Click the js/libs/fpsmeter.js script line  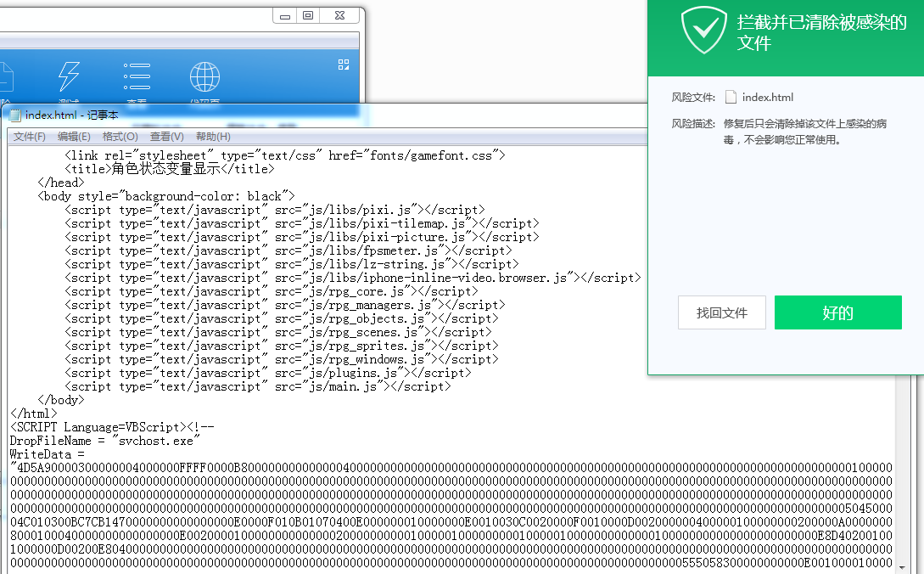point(288,250)
